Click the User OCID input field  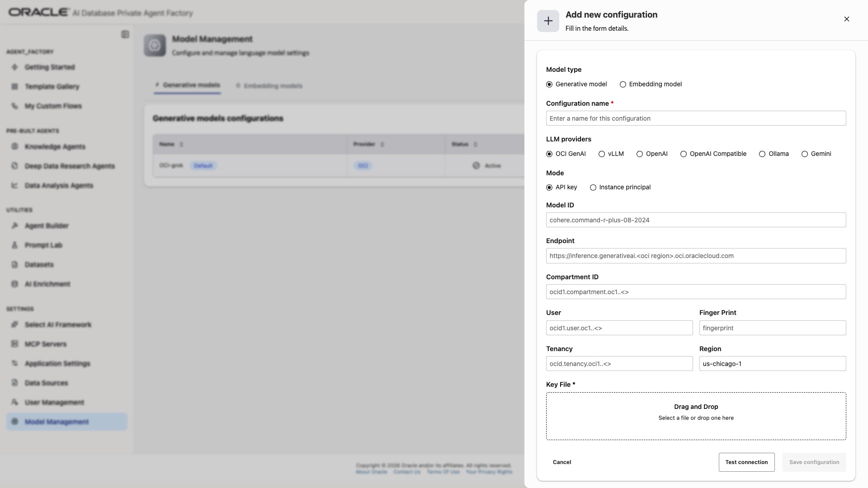[x=619, y=328]
